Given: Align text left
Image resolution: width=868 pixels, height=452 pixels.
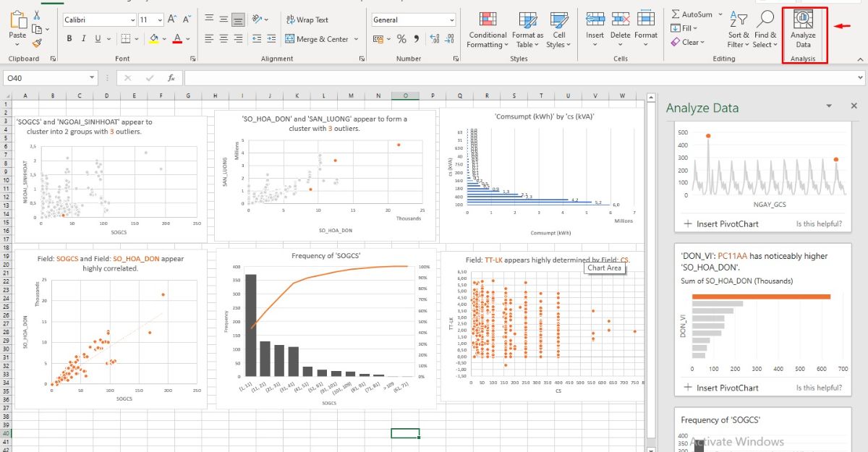Looking at the screenshot, I should point(208,39).
